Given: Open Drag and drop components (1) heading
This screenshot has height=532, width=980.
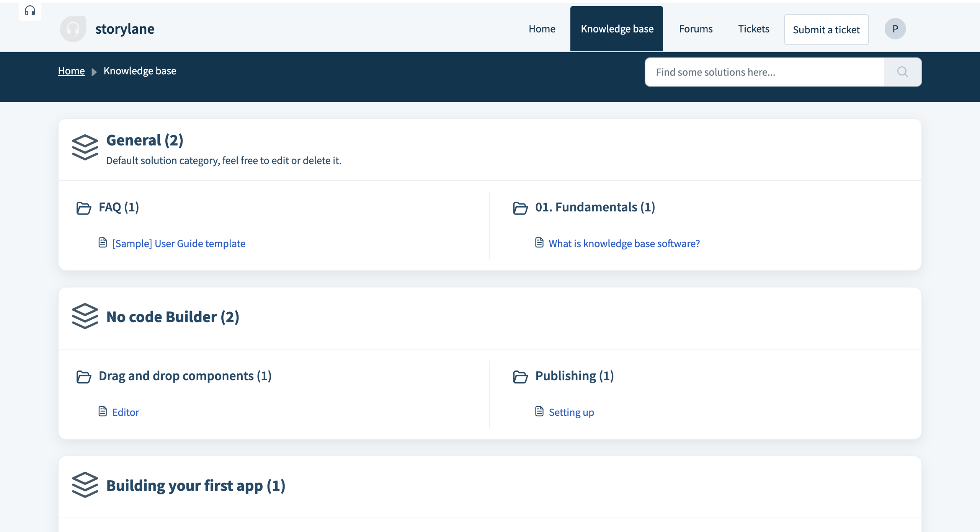Looking at the screenshot, I should [x=185, y=376].
